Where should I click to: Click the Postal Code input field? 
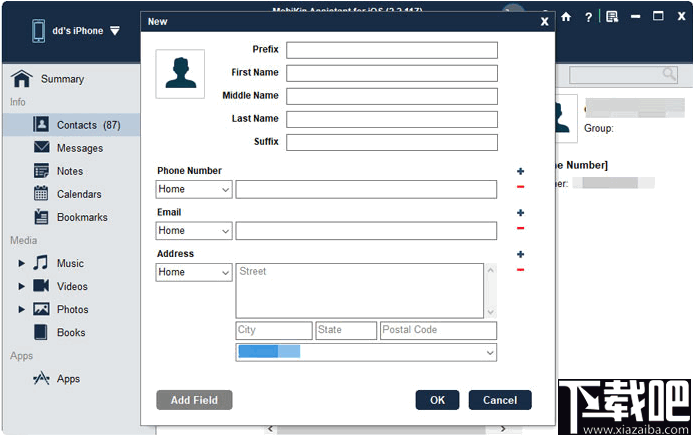438,330
